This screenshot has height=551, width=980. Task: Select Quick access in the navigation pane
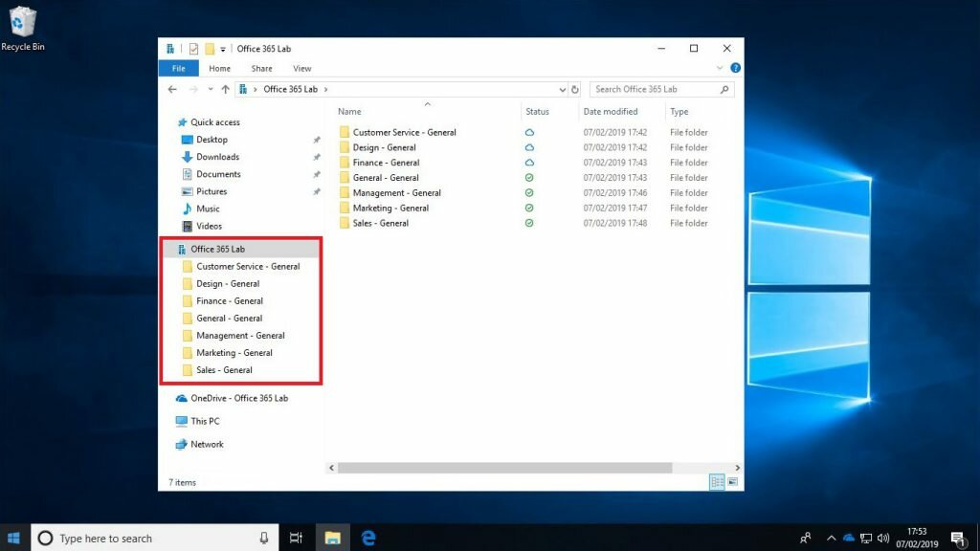(214, 122)
